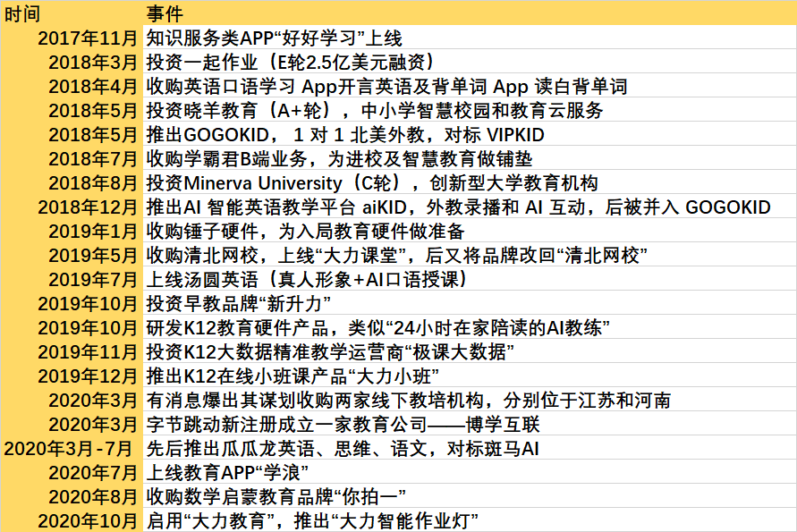Select the cell 投资 极课大数据
This screenshot has width=797, height=532.
coord(470,351)
